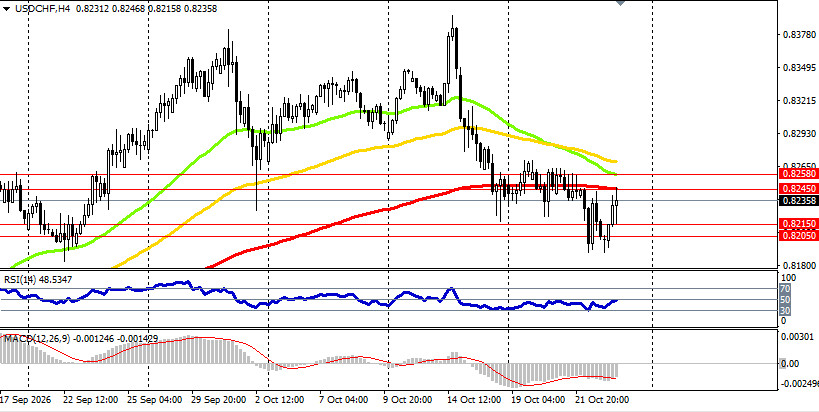Click the 0.82050 price level tag
The height and width of the screenshot is (412, 819).
tap(797, 236)
